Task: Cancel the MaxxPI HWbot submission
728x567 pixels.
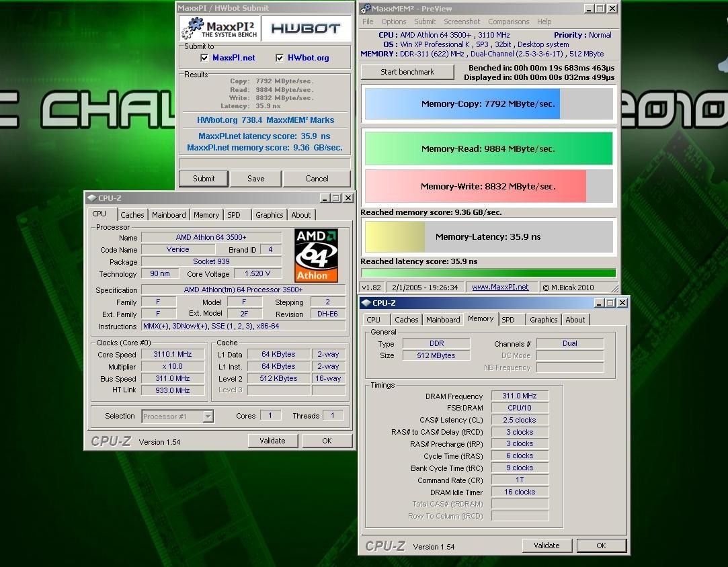Action: coord(317,179)
